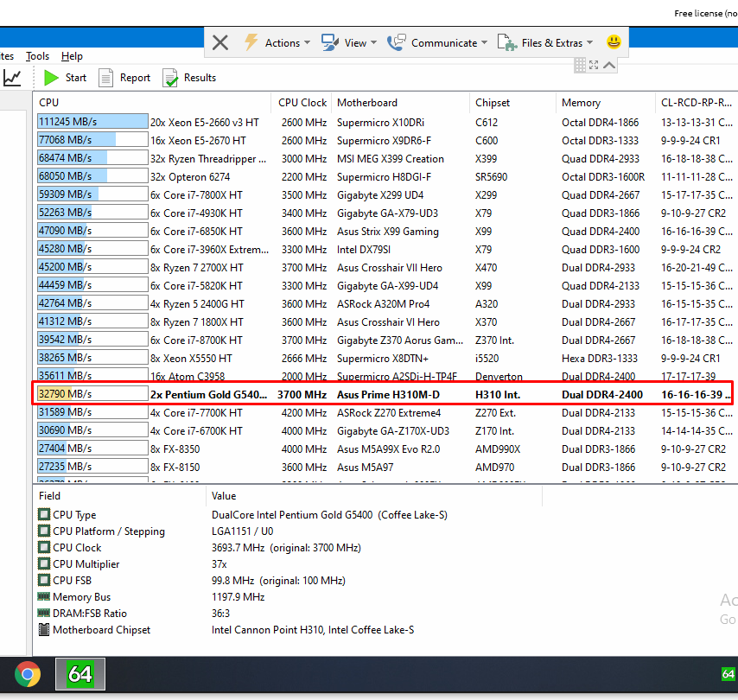Click the AIDA64 taskbar button

[80, 674]
